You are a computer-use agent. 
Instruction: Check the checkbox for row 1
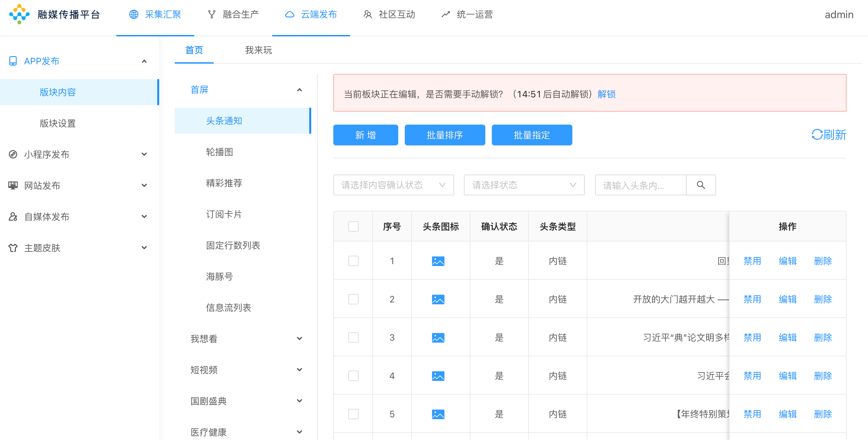353,261
